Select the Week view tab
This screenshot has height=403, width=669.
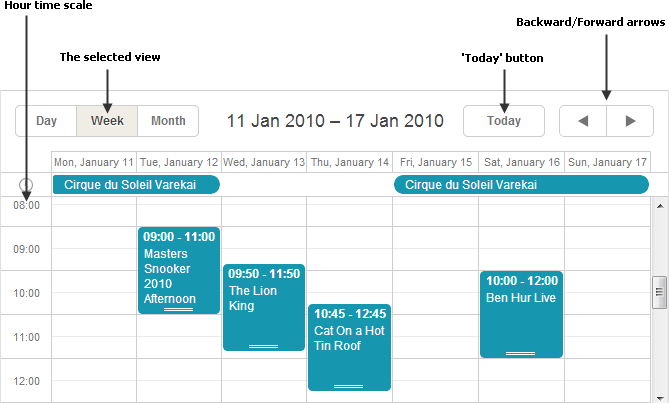click(107, 121)
